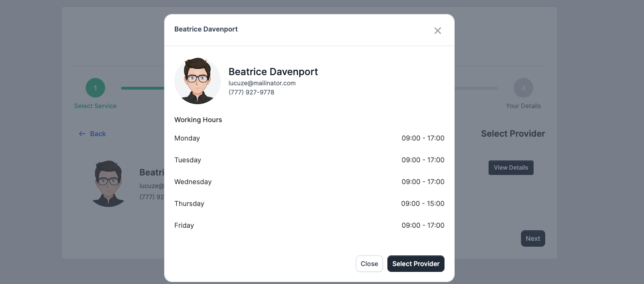Open provider info via View Details button
Screen dimensions: 644x284
511,168
